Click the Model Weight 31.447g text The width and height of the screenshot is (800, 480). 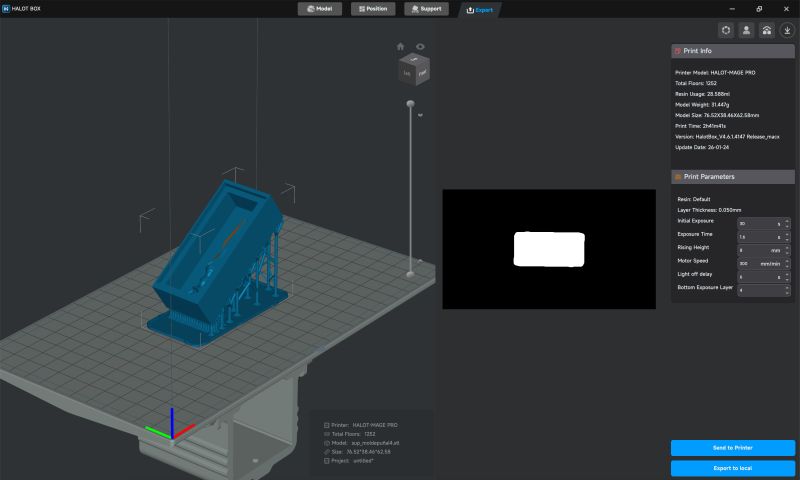click(702, 105)
